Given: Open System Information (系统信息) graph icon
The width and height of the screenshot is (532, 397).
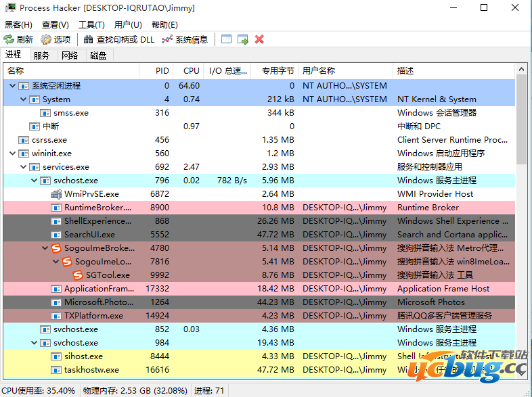Looking at the screenshot, I should [x=167, y=40].
